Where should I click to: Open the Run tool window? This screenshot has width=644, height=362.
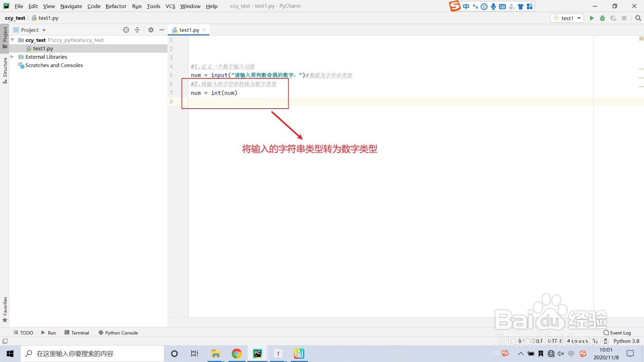pyautogui.click(x=48, y=333)
